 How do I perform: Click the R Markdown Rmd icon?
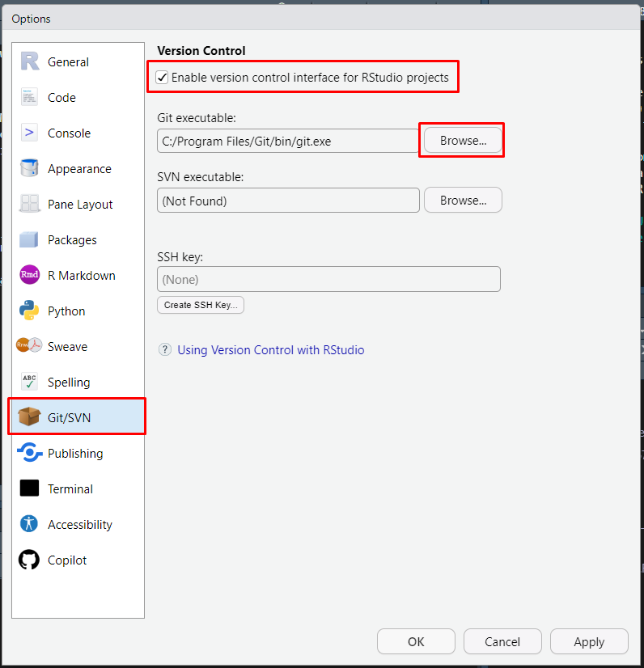click(30, 276)
